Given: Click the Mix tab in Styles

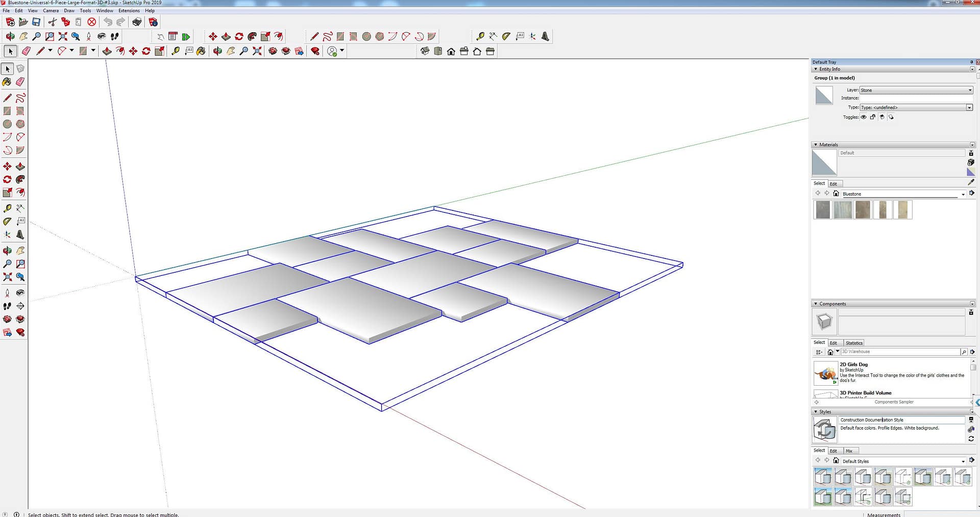Looking at the screenshot, I should [849, 451].
